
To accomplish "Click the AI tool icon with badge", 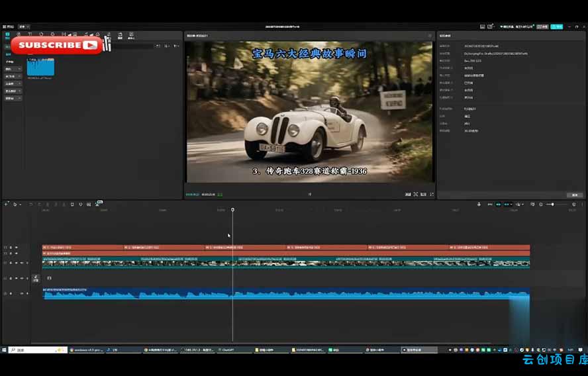I will coord(98,204).
